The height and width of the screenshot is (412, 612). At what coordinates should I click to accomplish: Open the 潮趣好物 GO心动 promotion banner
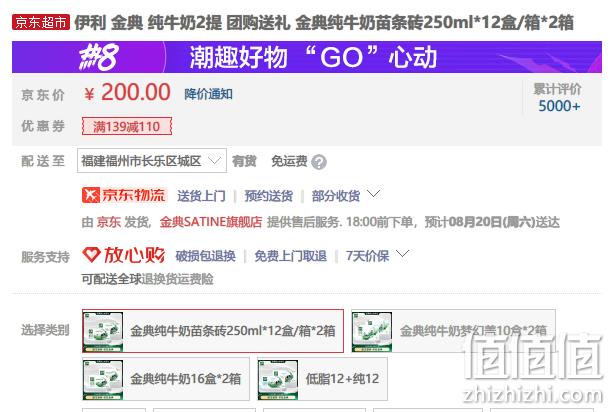pyautogui.click(x=307, y=57)
